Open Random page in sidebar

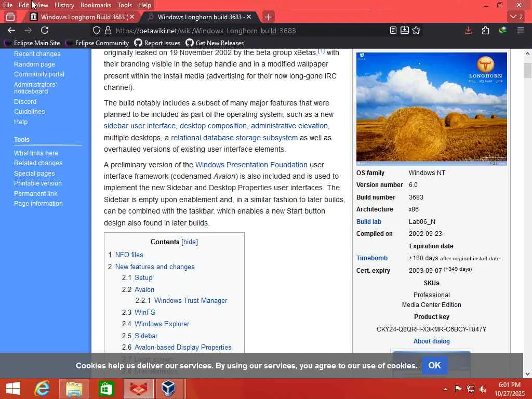click(34, 64)
